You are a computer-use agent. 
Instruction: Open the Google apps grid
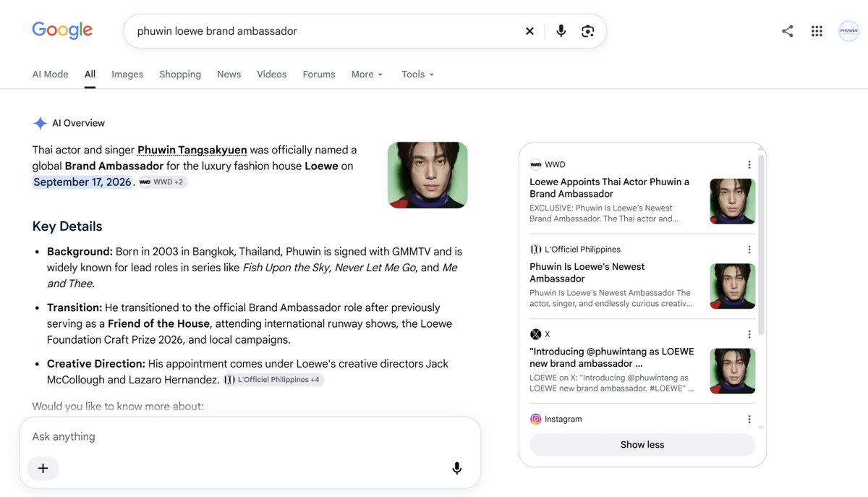click(817, 31)
